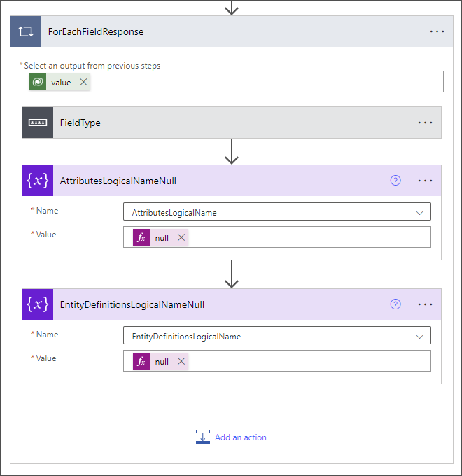Open the AttributesLogicalName name dropdown

(x=276, y=211)
